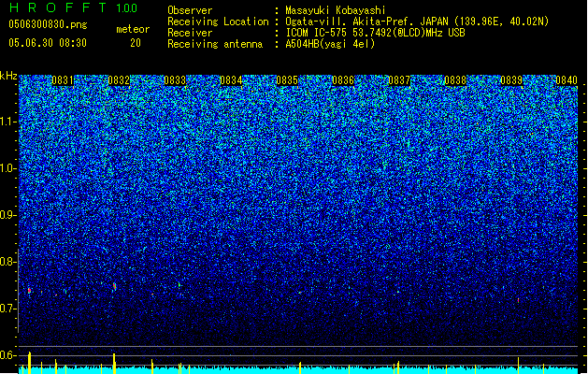
Task: Click the red meteor echo before 0831
Action: [29, 291]
